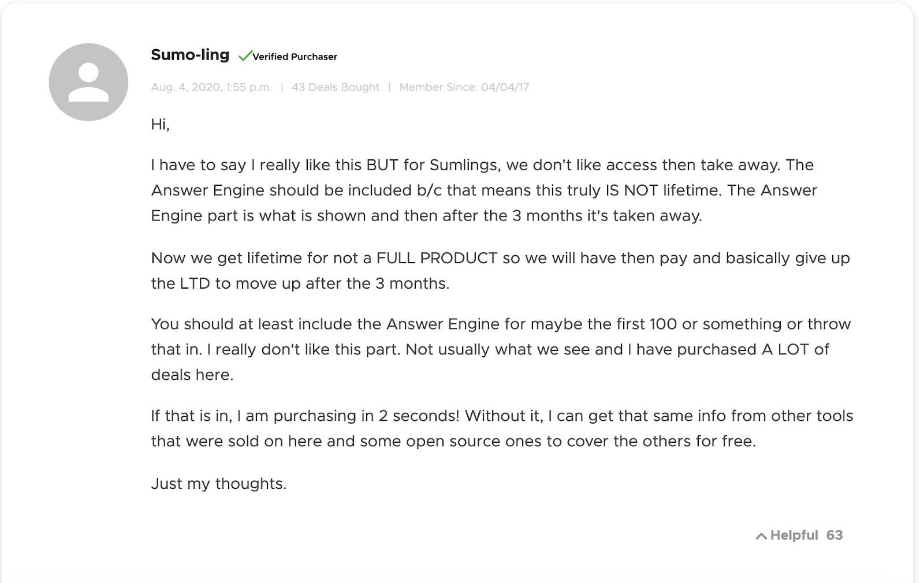Click the helpful count number 63
924x583 pixels.
[834, 535]
